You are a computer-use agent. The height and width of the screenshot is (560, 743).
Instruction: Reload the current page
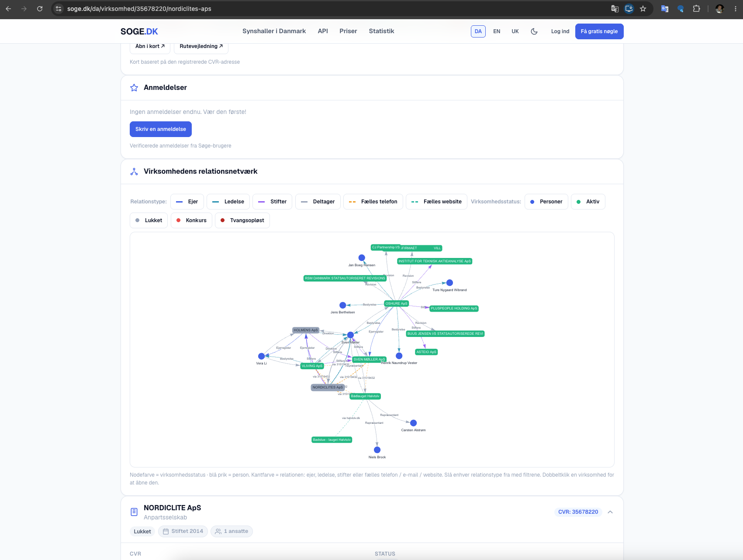pos(40,9)
